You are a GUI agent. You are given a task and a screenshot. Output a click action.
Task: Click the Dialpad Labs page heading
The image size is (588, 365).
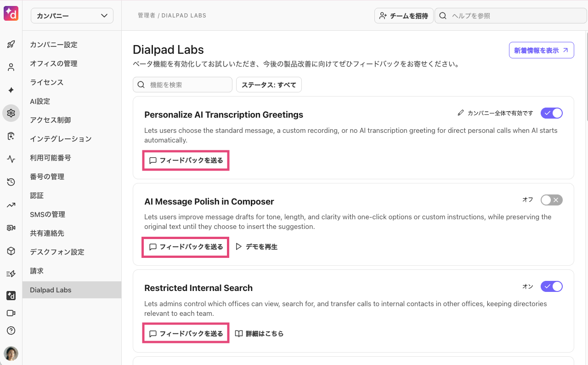(168, 50)
